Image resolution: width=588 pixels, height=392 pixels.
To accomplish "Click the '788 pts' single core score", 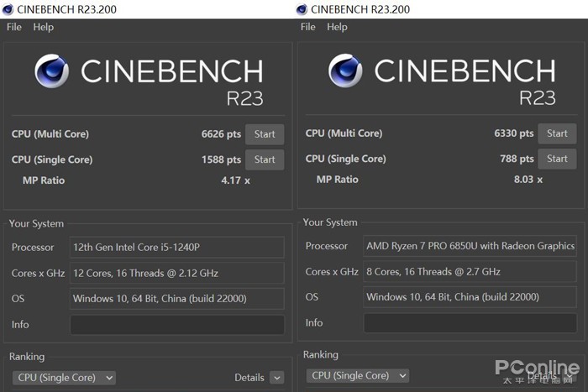I will pos(517,159).
